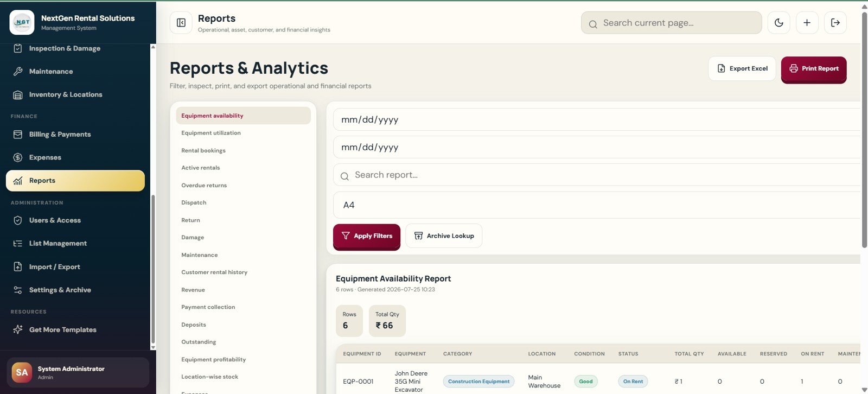
Task: Collapse the sidebar with the panel icon
Action: tap(181, 23)
